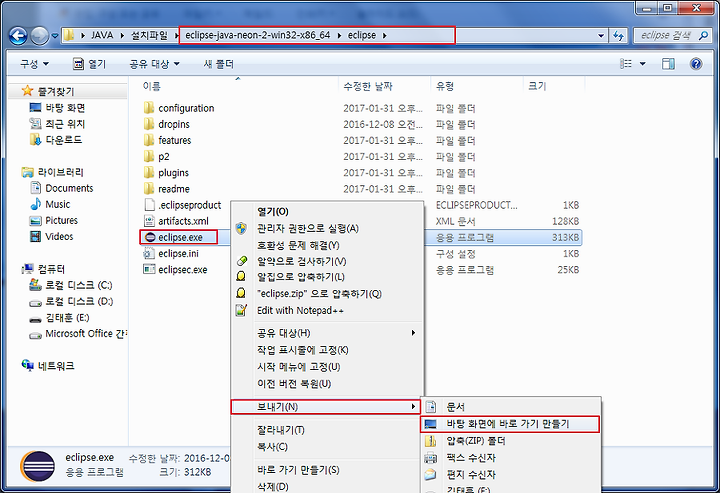Click the change view icon
720x493 pixels.
(625, 64)
